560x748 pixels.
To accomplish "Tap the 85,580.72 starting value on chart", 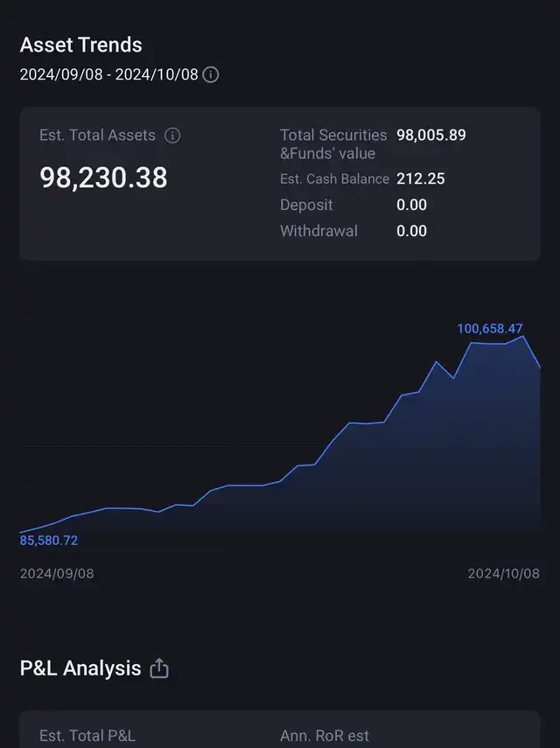I will [x=49, y=541].
